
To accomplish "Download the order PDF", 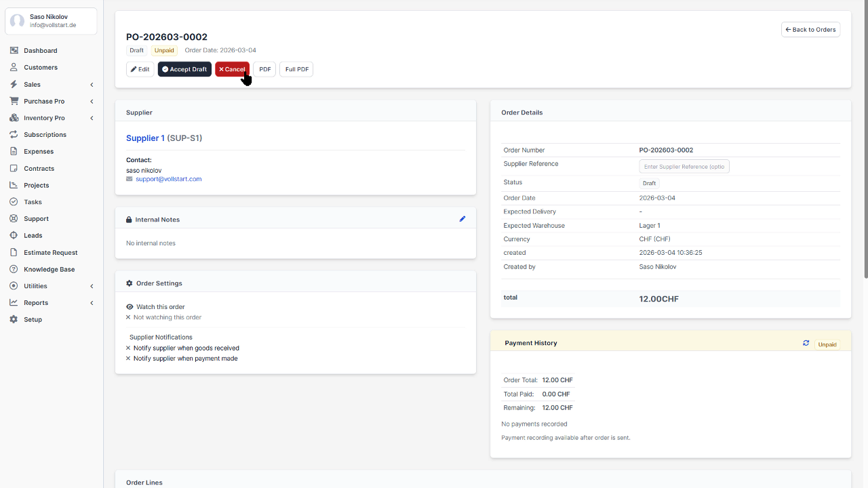I will (x=264, y=69).
